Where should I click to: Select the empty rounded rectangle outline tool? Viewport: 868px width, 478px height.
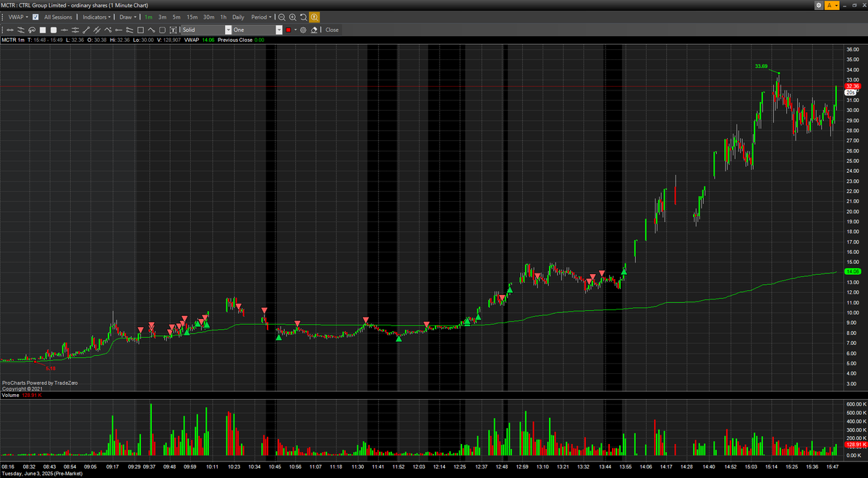162,30
